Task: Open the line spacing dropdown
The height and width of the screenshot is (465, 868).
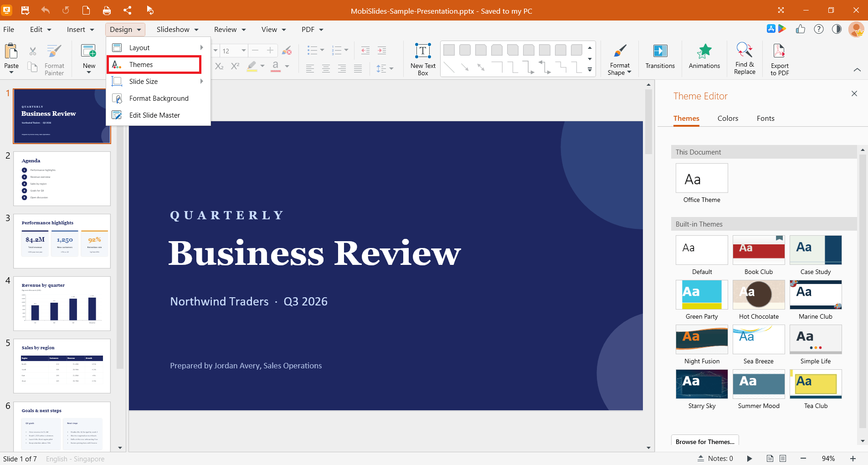Action: [x=391, y=69]
